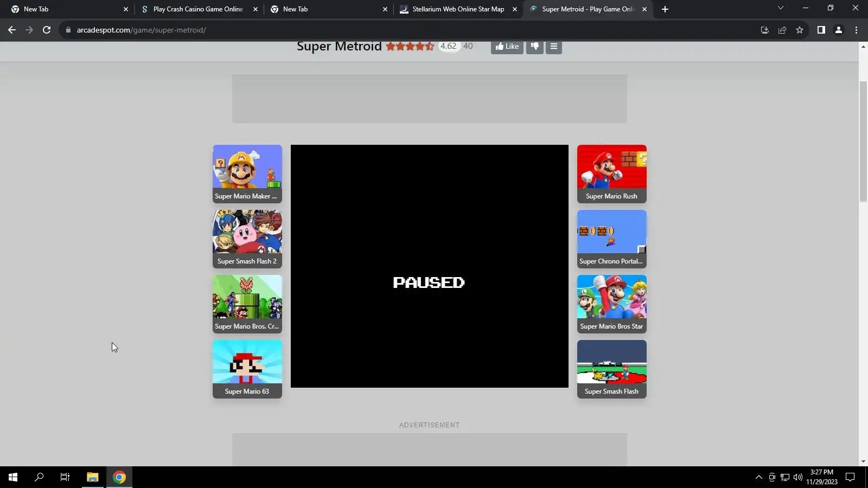Close the Super Metroid tab
This screenshot has width=868, height=488.
point(644,9)
